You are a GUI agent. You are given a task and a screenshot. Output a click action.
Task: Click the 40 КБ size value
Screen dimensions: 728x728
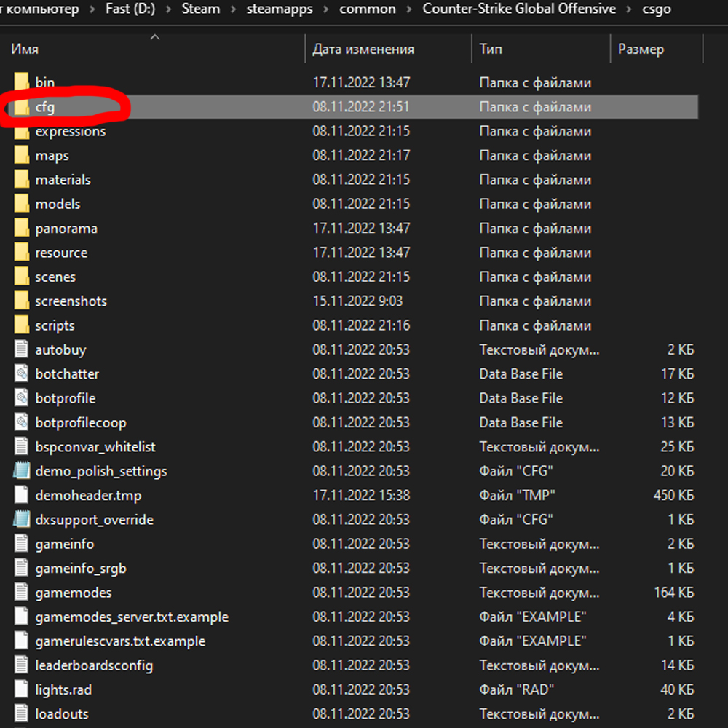(x=677, y=689)
